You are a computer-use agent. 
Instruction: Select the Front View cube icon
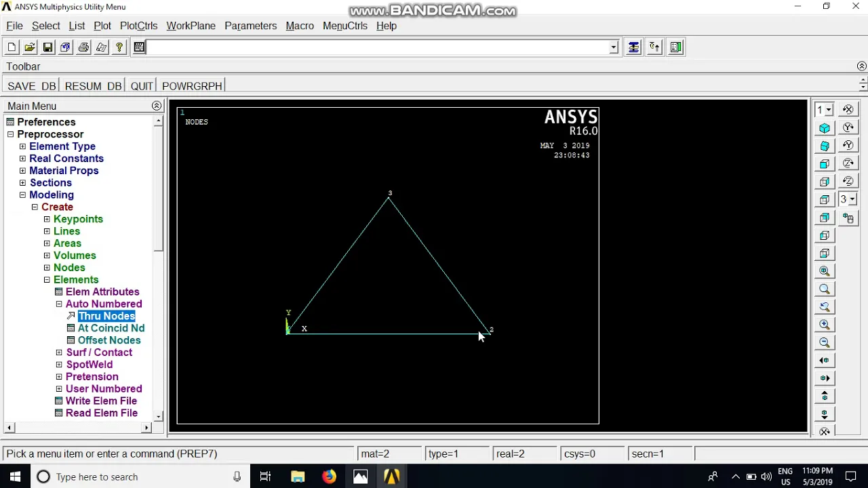[825, 164]
